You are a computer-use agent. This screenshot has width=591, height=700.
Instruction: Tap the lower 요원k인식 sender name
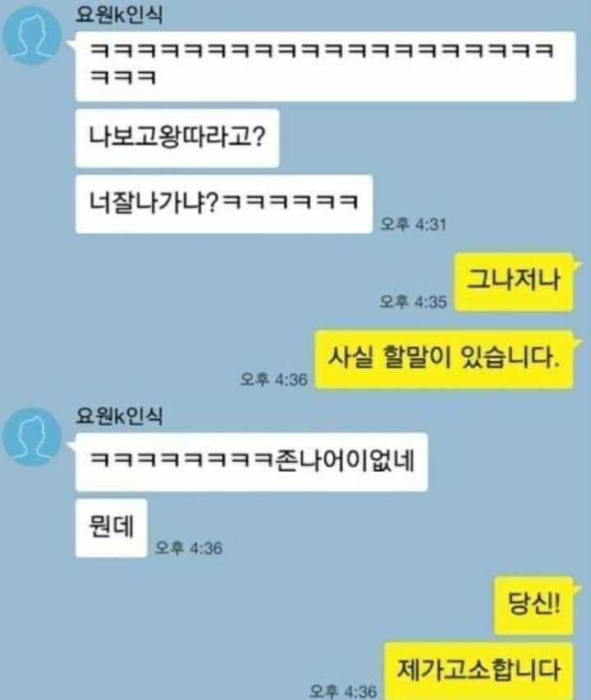tap(120, 416)
